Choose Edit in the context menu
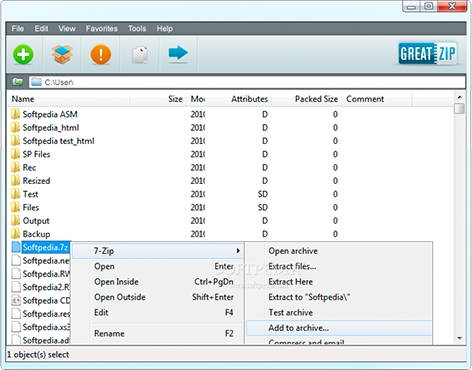The width and height of the screenshot is (472, 370). click(x=159, y=312)
